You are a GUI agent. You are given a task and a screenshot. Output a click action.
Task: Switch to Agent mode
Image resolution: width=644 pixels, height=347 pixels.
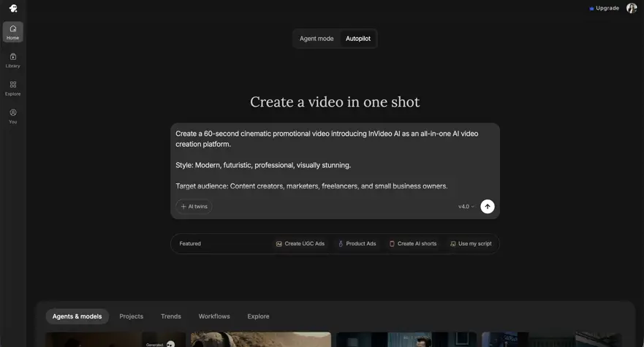point(317,39)
